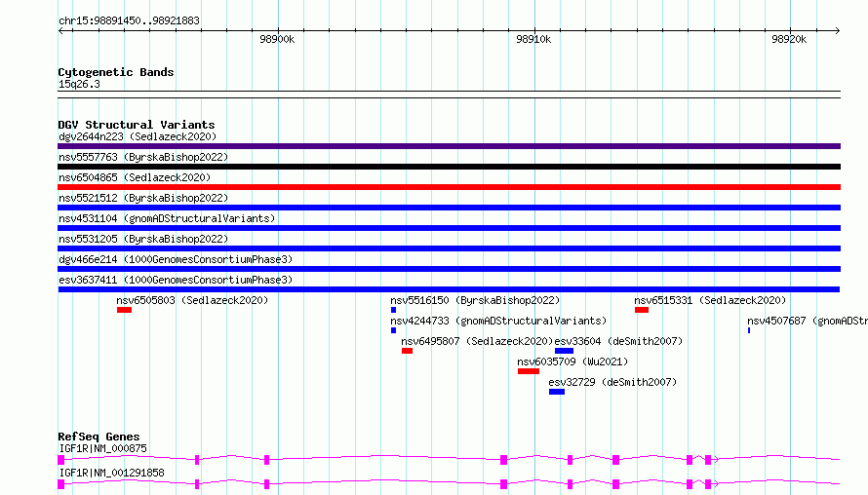
Task: Click IGF1R NM_001291858 exon at far left
Action: pos(60,484)
